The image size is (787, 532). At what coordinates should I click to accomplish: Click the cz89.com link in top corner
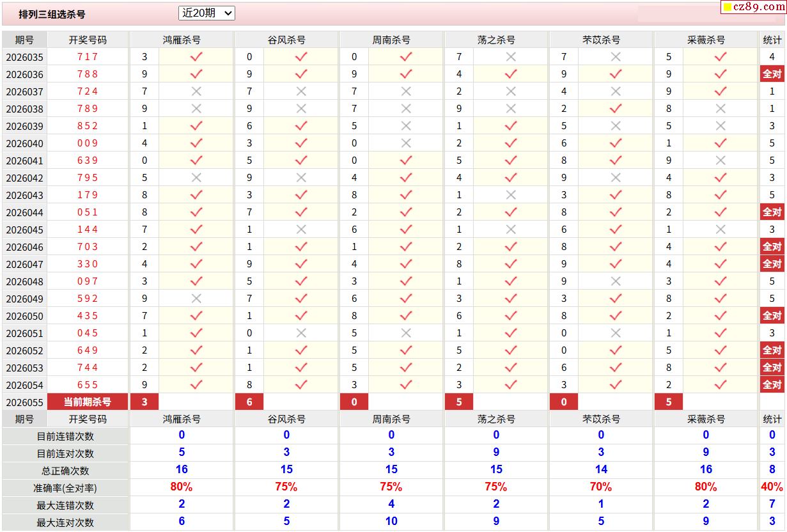759,7
